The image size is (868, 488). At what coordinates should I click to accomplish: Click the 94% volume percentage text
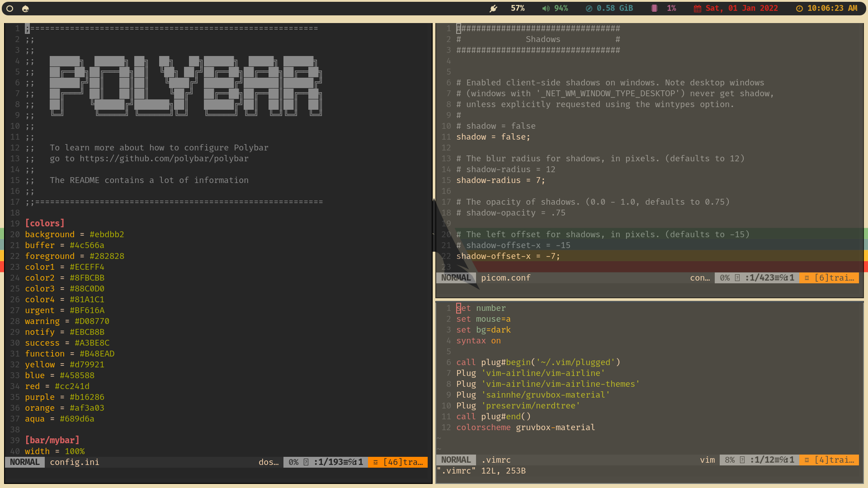click(x=561, y=9)
